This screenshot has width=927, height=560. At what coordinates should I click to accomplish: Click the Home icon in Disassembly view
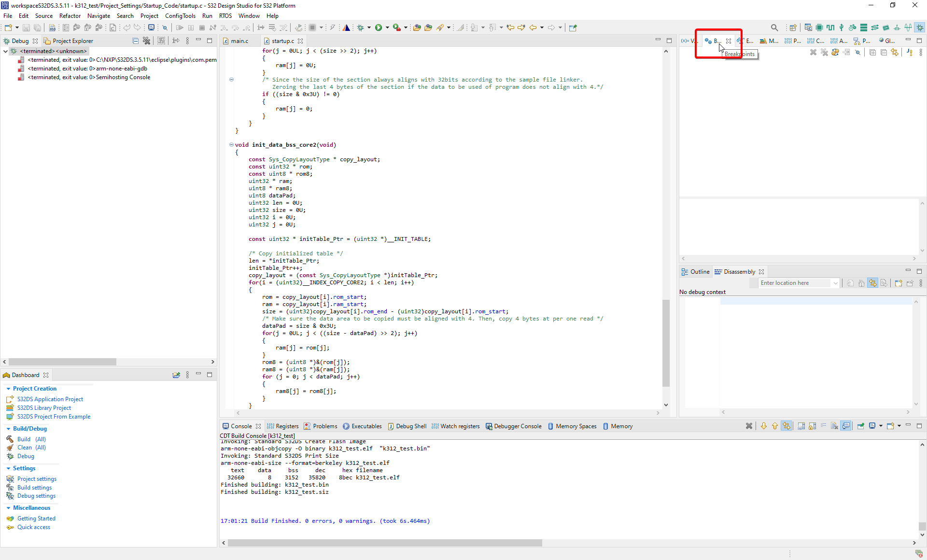tap(861, 283)
